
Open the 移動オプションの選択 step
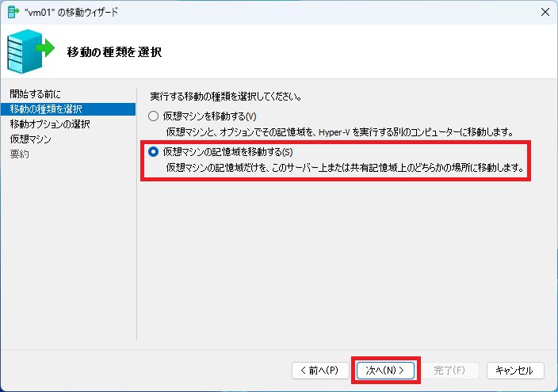tap(50, 124)
